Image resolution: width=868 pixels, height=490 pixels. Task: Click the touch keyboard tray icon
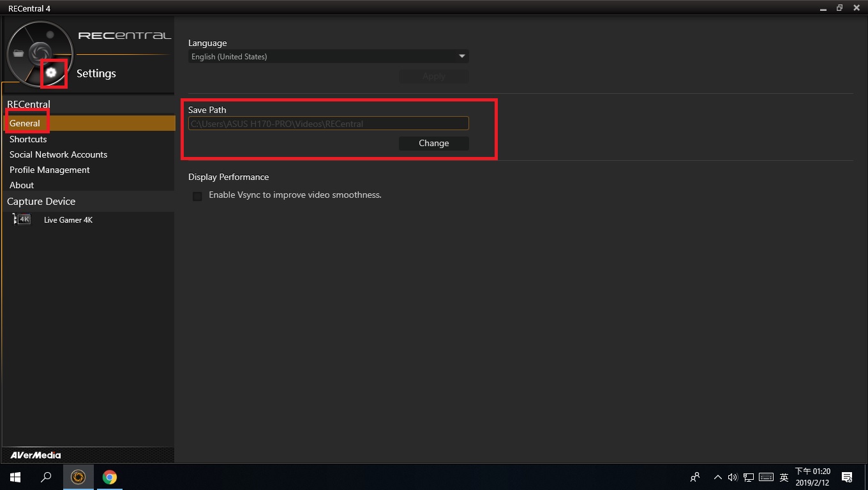tap(767, 477)
